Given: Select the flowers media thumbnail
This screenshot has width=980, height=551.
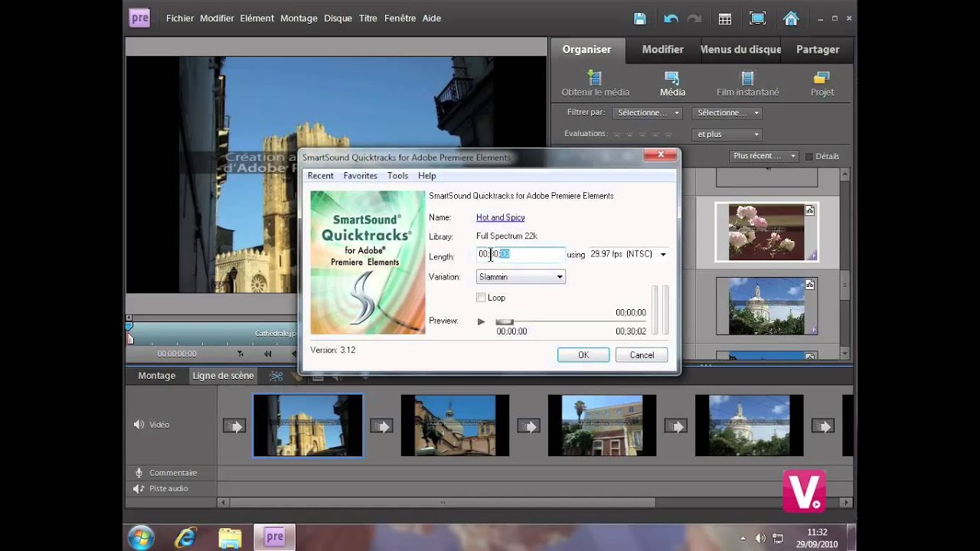Looking at the screenshot, I should click(766, 232).
